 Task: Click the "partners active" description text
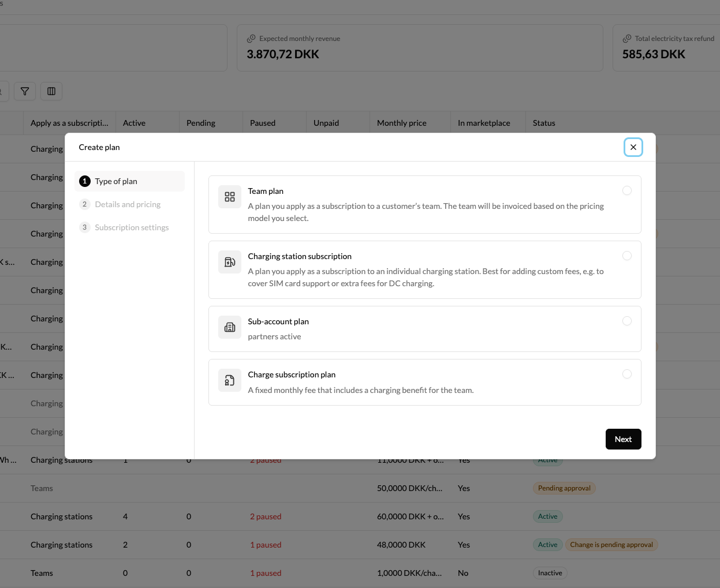(274, 336)
